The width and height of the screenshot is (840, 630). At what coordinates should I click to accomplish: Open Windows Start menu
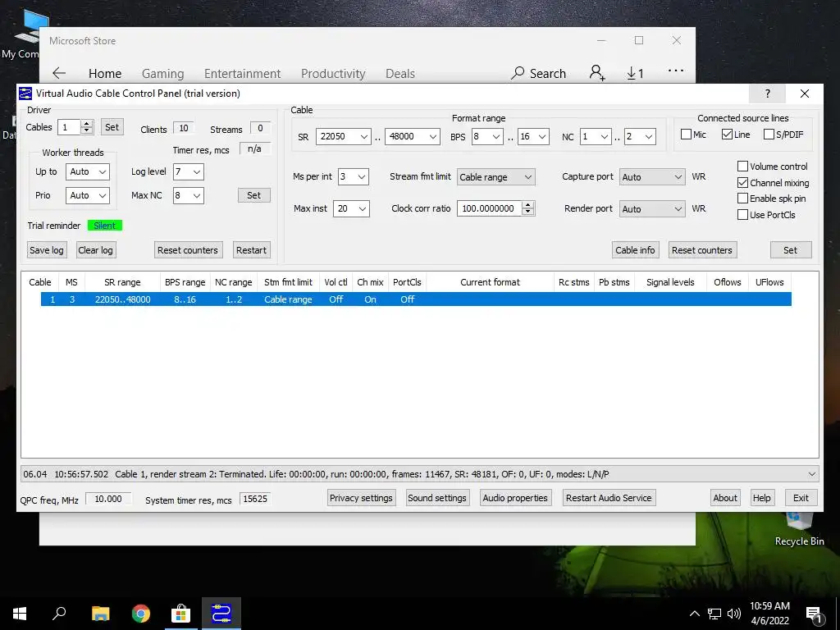click(x=20, y=614)
